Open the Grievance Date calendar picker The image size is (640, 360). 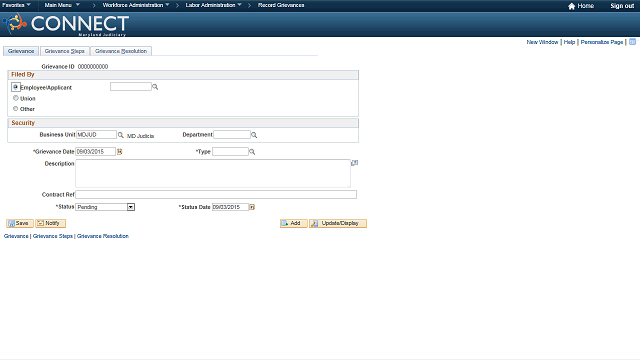coord(120,151)
